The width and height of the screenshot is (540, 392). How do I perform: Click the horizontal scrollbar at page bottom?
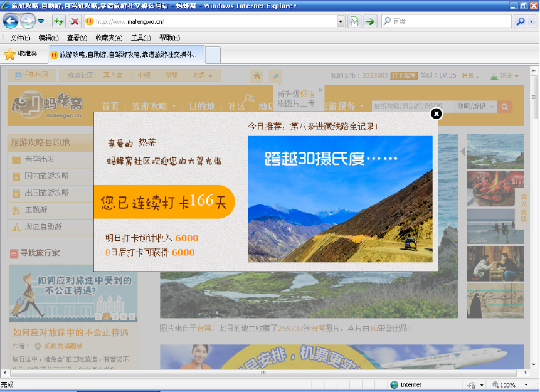[x=263, y=373]
